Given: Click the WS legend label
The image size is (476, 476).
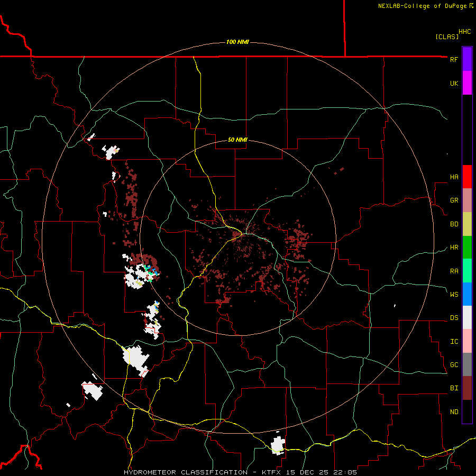Looking at the screenshot, I should 454,294.
